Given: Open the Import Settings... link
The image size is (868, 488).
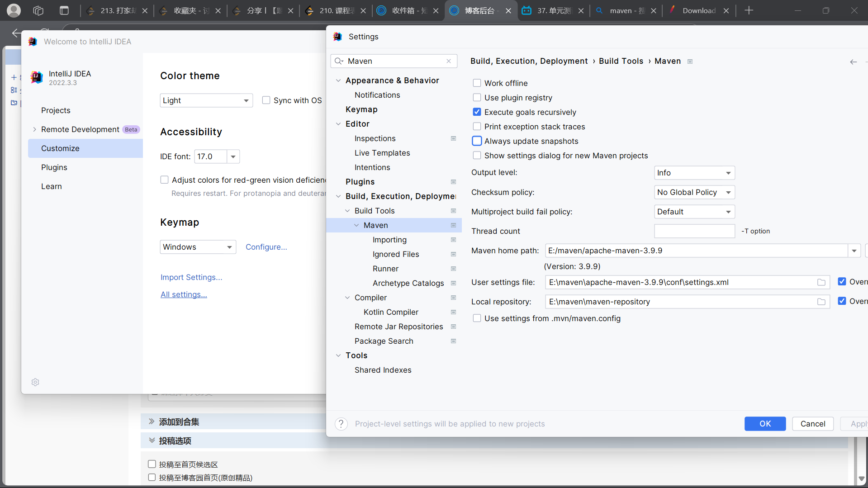Looking at the screenshot, I should tap(191, 277).
